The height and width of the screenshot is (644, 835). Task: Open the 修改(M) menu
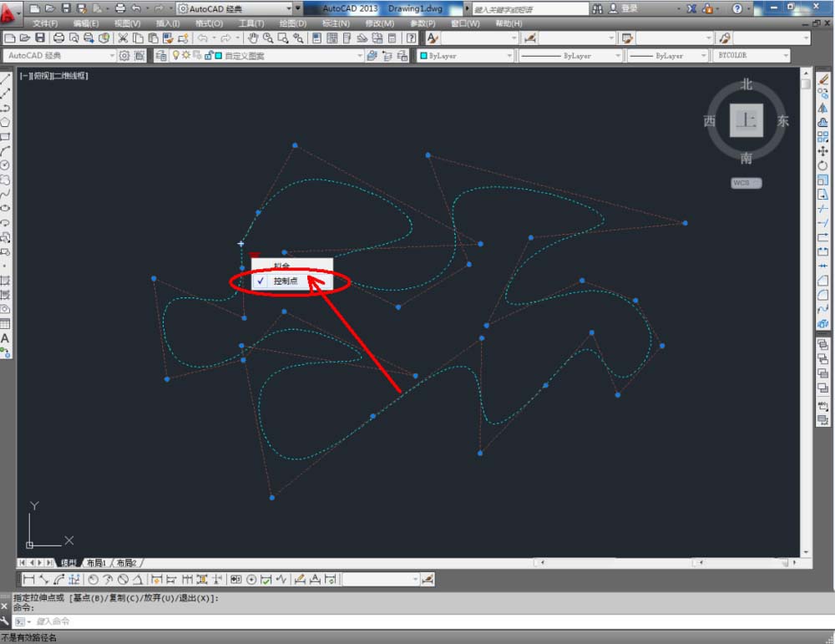(x=380, y=23)
